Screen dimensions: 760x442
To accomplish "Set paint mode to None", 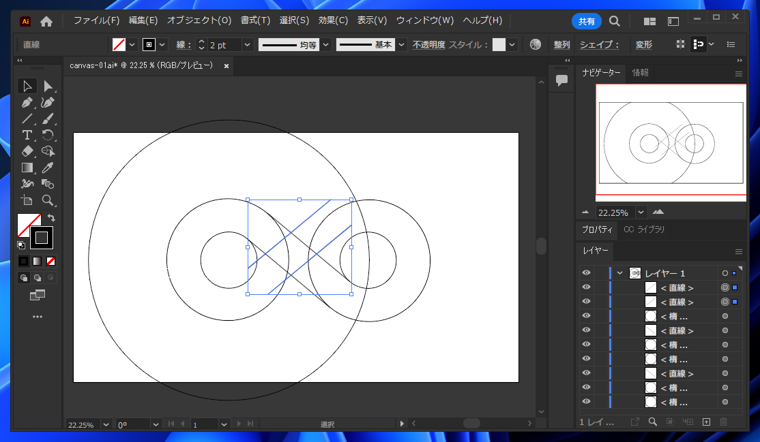I will [x=51, y=261].
